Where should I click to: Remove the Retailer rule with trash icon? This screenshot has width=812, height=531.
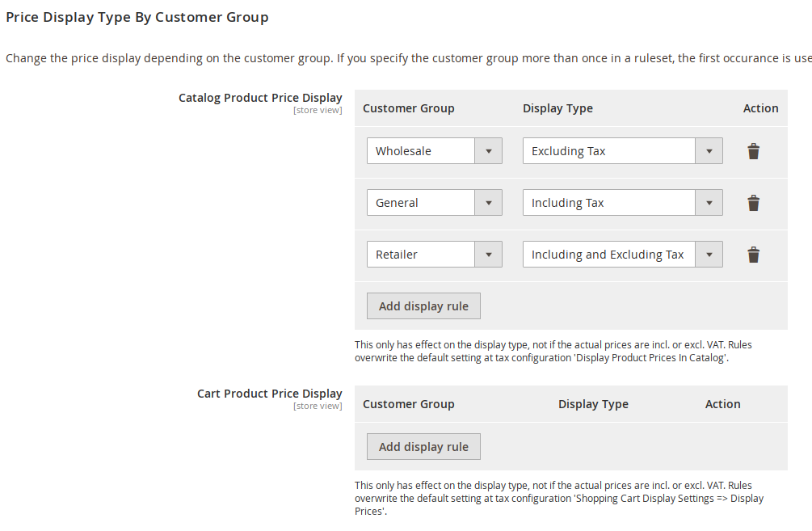753,255
